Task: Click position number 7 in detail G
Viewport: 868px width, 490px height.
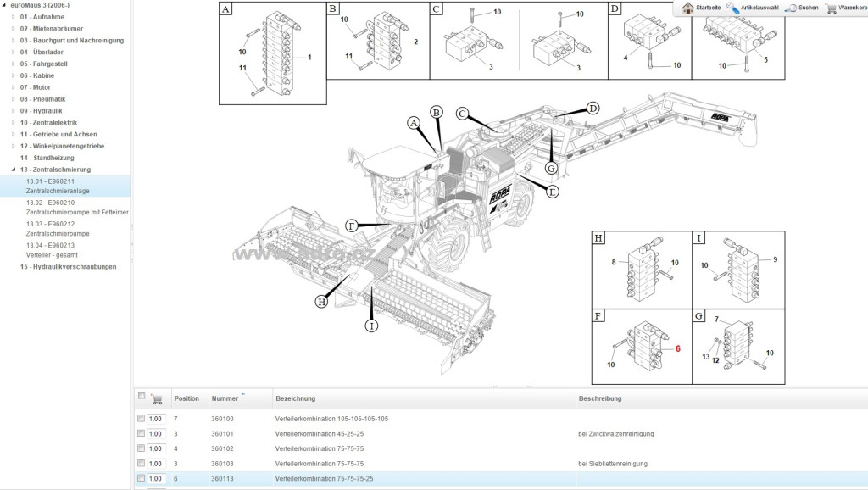Action: pos(716,320)
